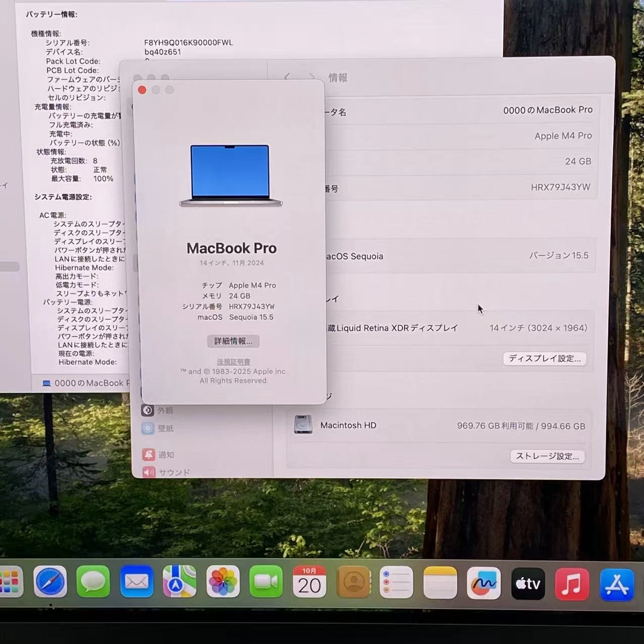Click the 充電量情報: heading

52,107
